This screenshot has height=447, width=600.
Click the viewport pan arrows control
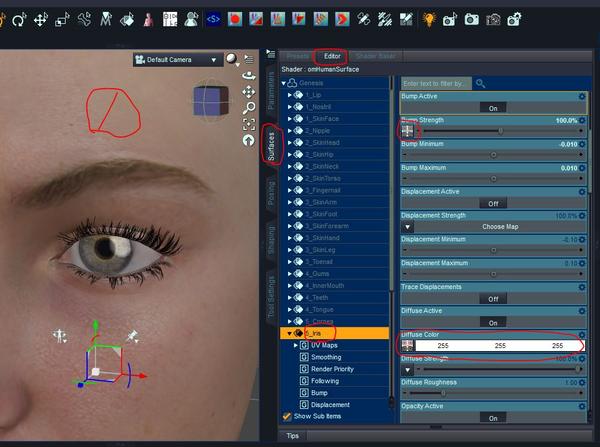pyautogui.click(x=249, y=92)
